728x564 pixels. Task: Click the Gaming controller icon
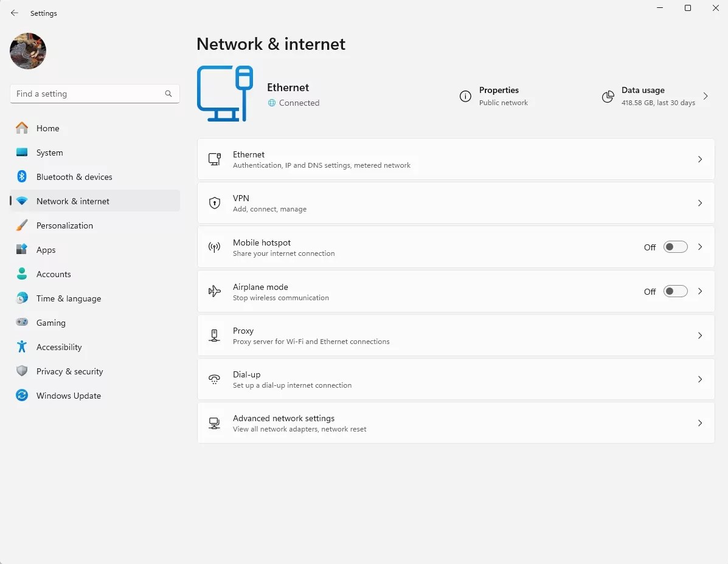[22, 323]
